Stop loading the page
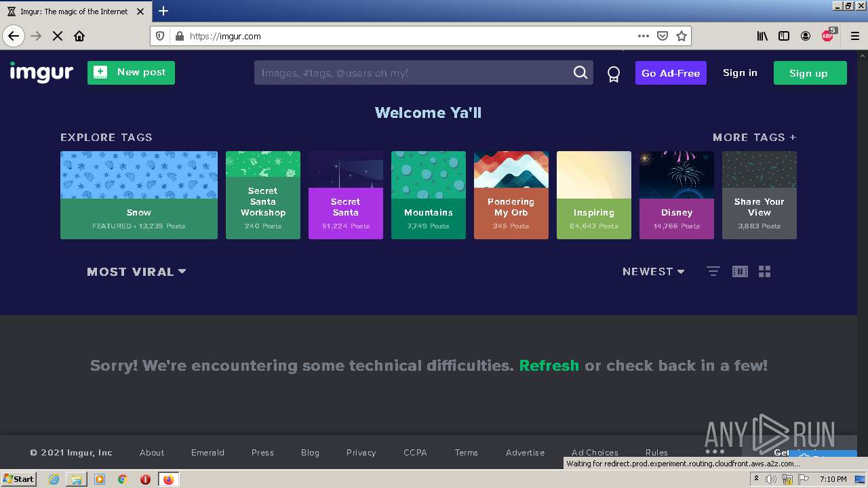 58,36
